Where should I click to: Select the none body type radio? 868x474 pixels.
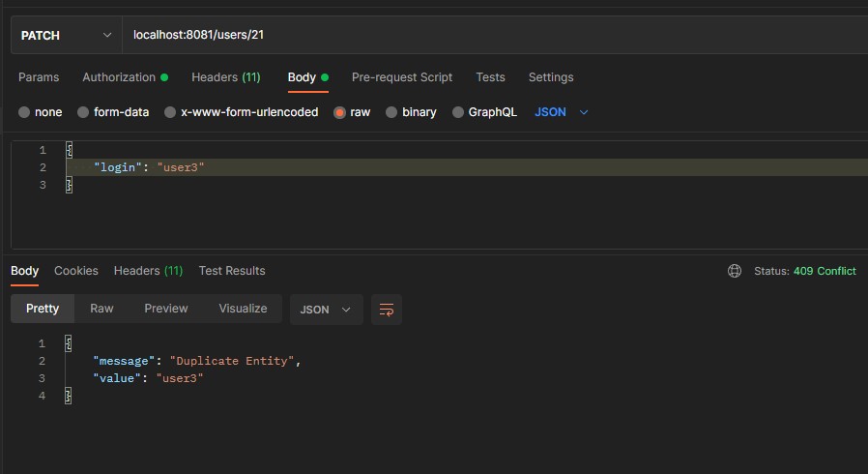[24, 112]
